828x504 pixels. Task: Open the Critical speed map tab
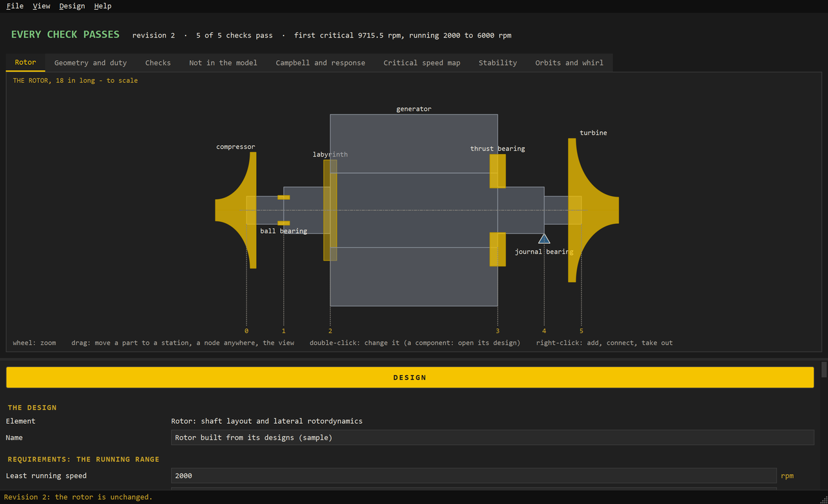pyautogui.click(x=422, y=63)
